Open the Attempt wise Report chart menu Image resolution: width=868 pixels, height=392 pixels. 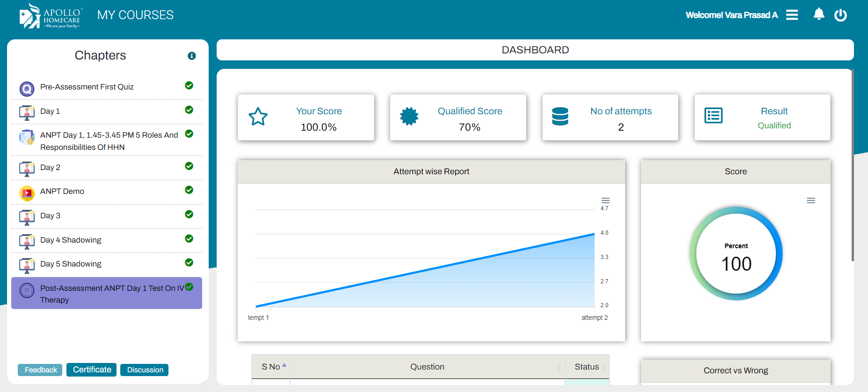coord(605,200)
